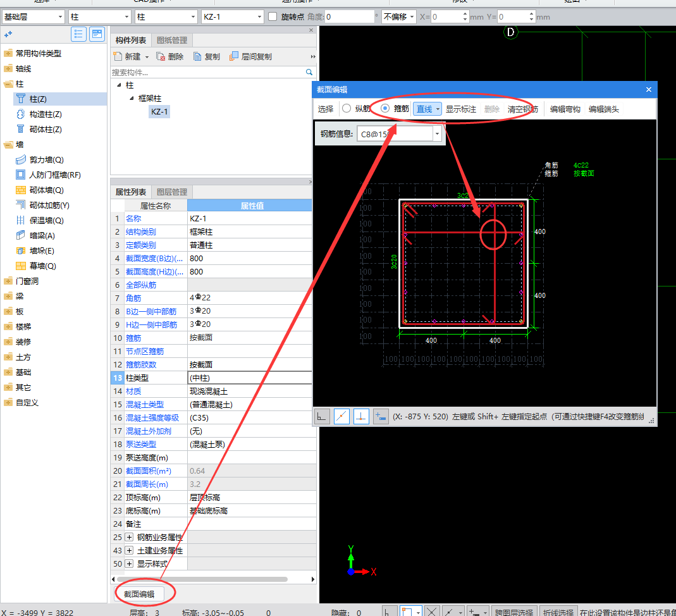This screenshot has width=676, height=616.
Task: Enable the 旋转点 checkbox
Action: [x=273, y=17]
